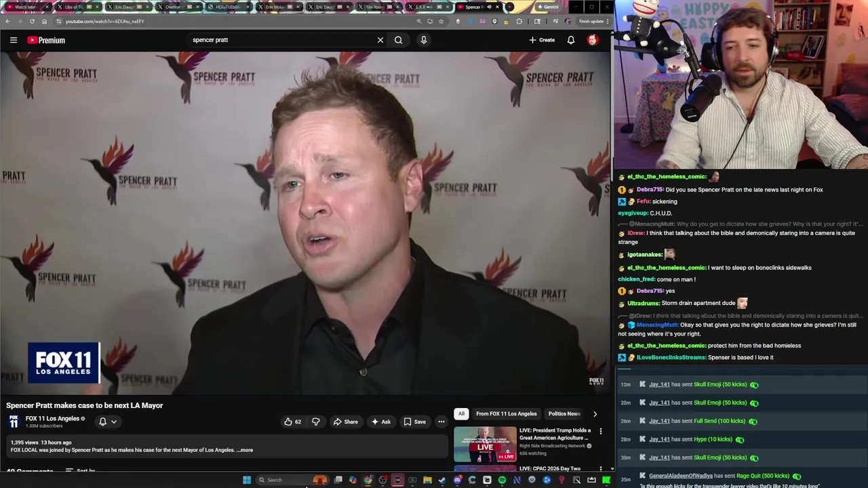Open the comments Sort by dropdown
The width and height of the screenshot is (868, 488).
coord(81,470)
